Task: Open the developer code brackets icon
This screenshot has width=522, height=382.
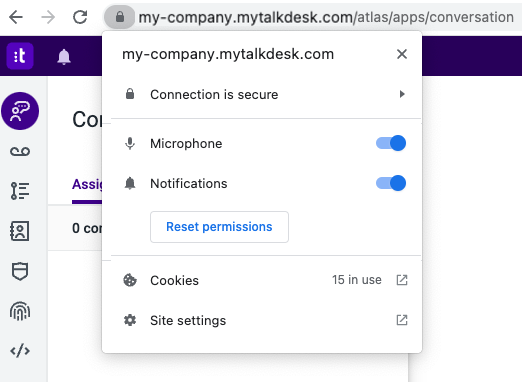Action: pyautogui.click(x=20, y=351)
